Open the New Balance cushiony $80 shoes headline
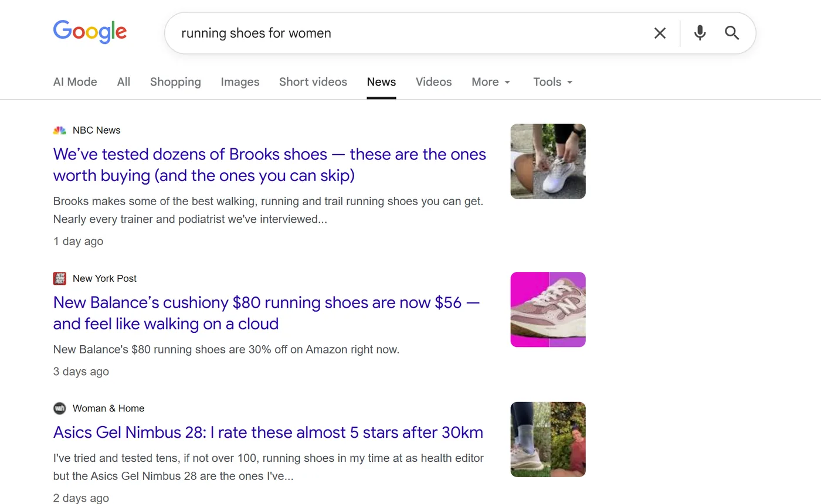The width and height of the screenshot is (821, 504). click(x=267, y=313)
